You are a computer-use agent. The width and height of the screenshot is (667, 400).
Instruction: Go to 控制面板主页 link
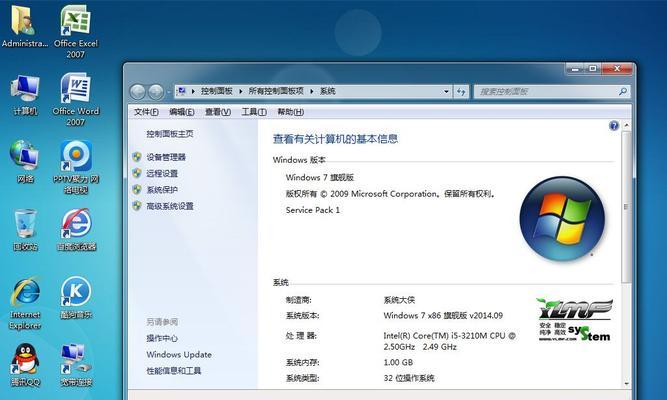(170, 134)
